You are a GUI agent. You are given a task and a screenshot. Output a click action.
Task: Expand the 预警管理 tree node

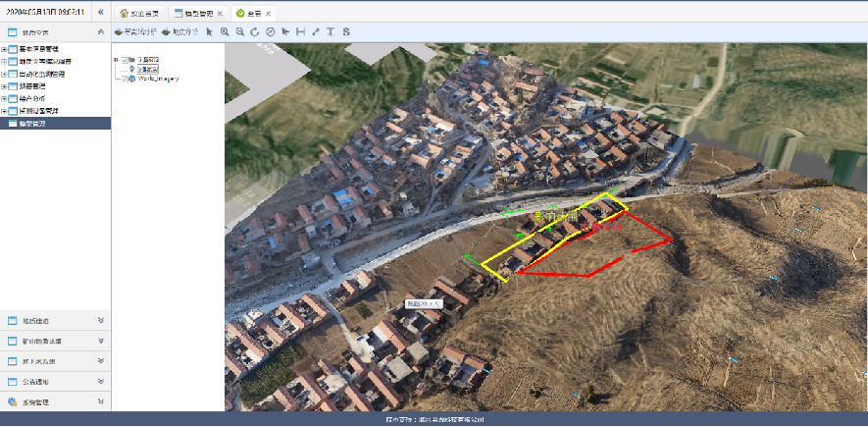[4, 86]
